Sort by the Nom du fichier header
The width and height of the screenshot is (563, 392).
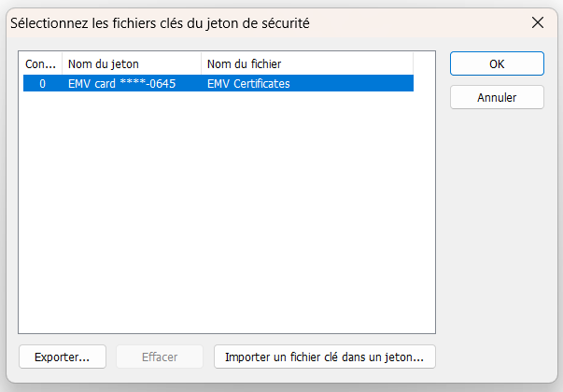coord(307,63)
